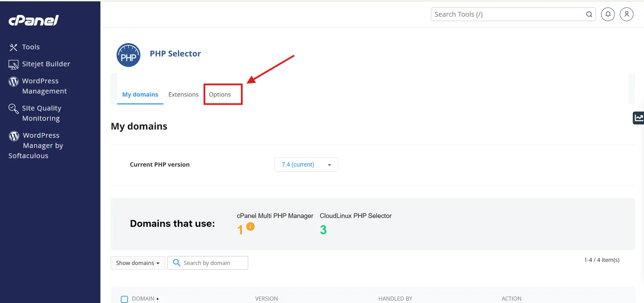The height and width of the screenshot is (303, 644).
Task: Sort by the DOMAIN column header
Action: point(143,299)
